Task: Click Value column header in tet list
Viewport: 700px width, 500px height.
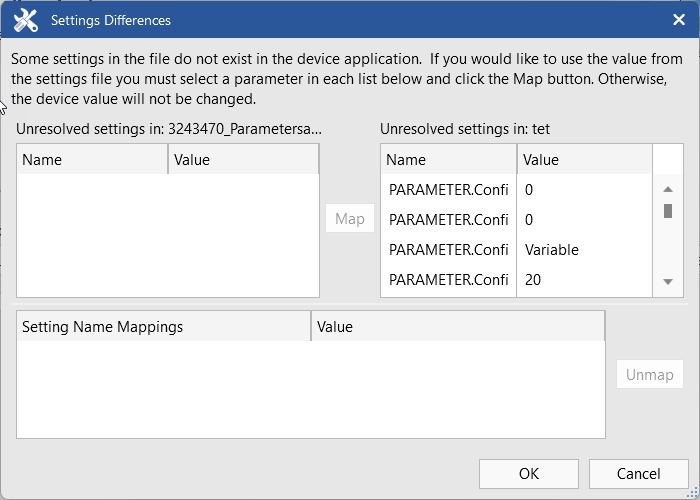Action: [x=584, y=159]
